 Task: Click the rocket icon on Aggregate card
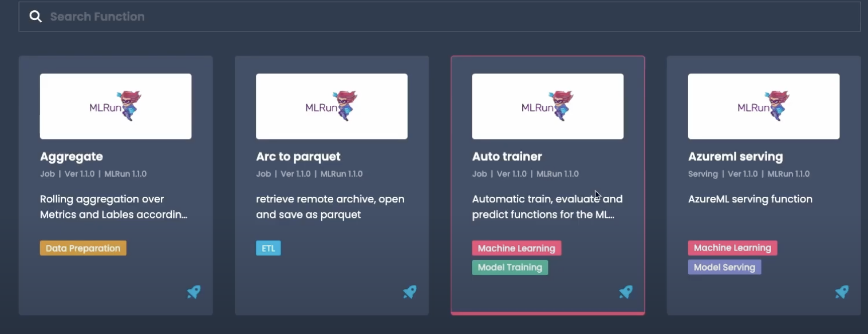[194, 292]
